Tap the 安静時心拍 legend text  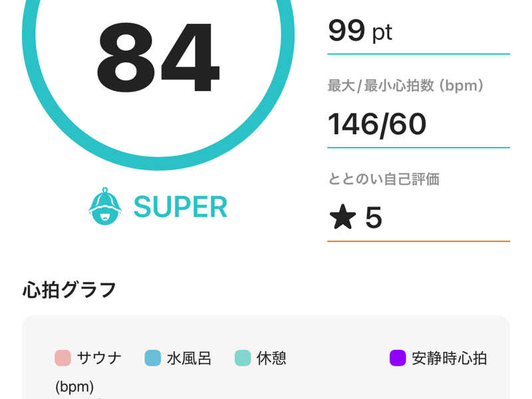coord(450,358)
